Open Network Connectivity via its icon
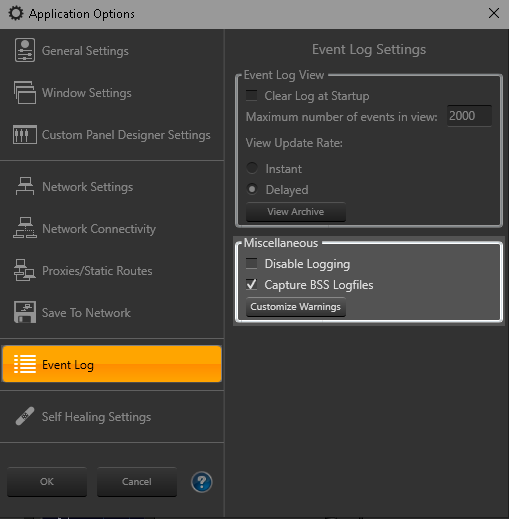This screenshot has height=519, width=509. point(25,228)
